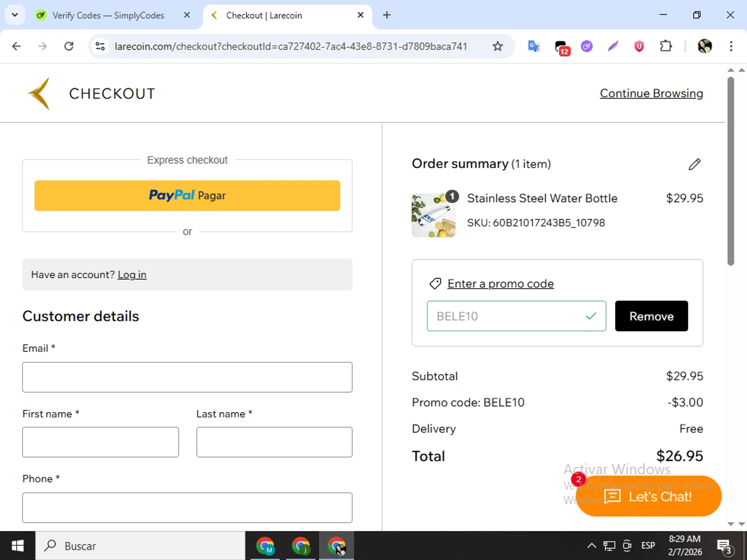Viewport: 747px width, 560px height.
Task: Click the Delivery 'Free' value
Action: click(x=691, y=429)
